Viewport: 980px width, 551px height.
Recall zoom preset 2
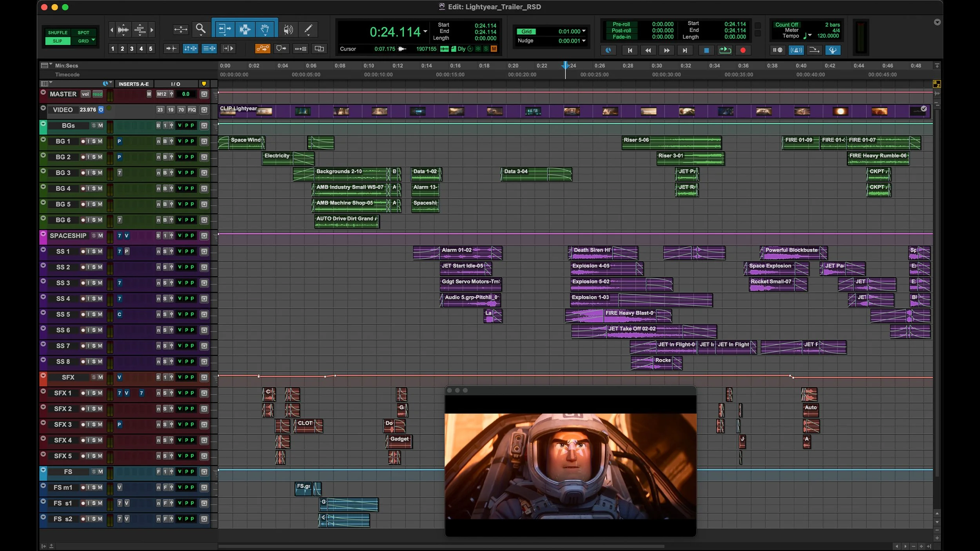click(x=122, y=49)
